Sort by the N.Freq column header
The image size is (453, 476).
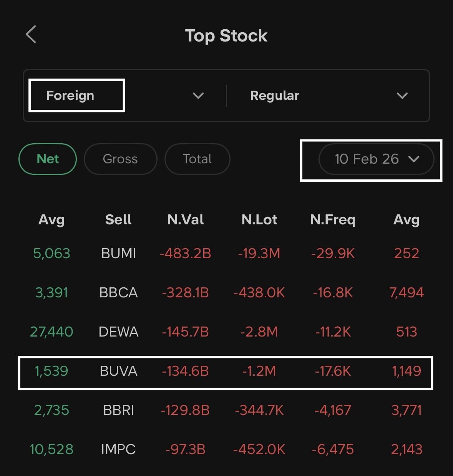click(x=333, y=220)
